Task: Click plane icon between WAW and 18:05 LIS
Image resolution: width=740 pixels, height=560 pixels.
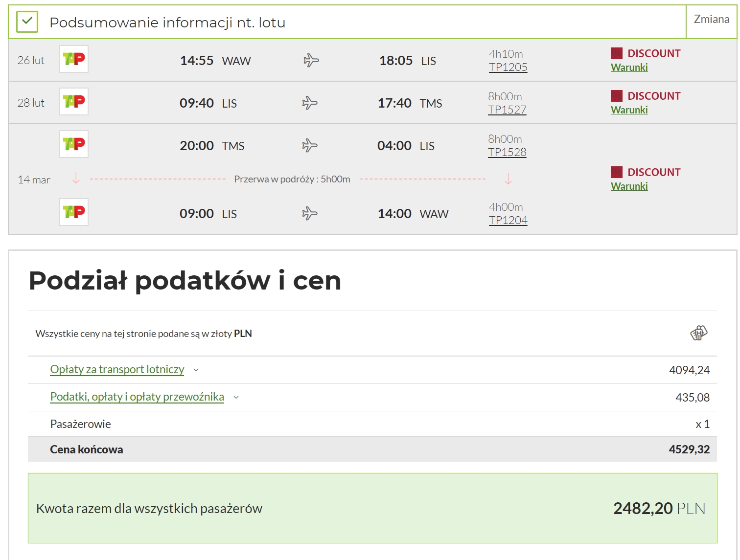Action: (x=311, y=61)
